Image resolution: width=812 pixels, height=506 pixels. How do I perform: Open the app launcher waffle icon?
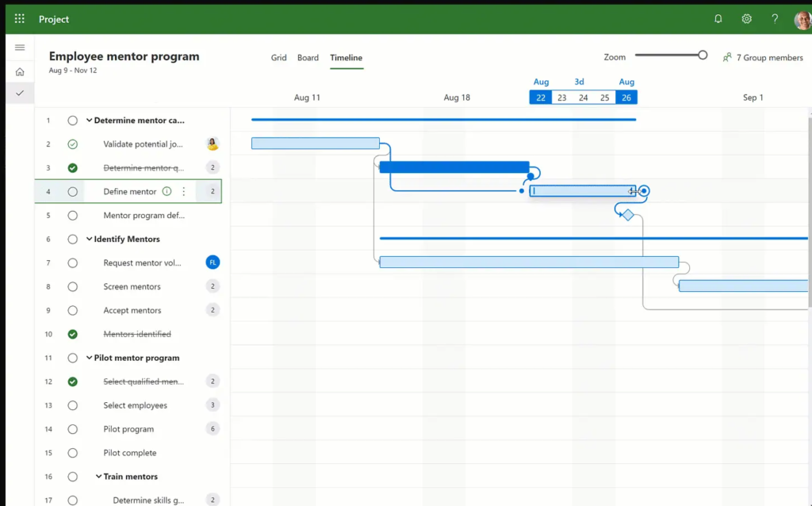tap(19, 19)
